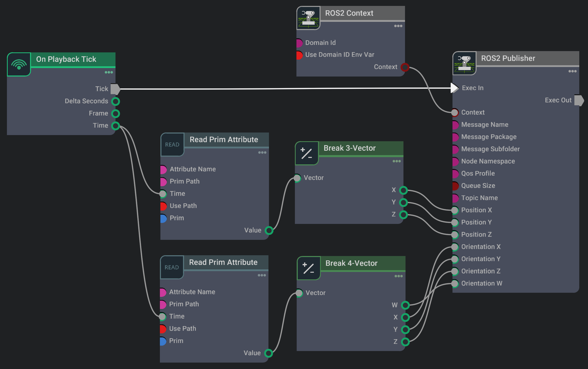The image size is (588, 369).
Task: Open the On Playback Tick options dots
Action: 109,72
